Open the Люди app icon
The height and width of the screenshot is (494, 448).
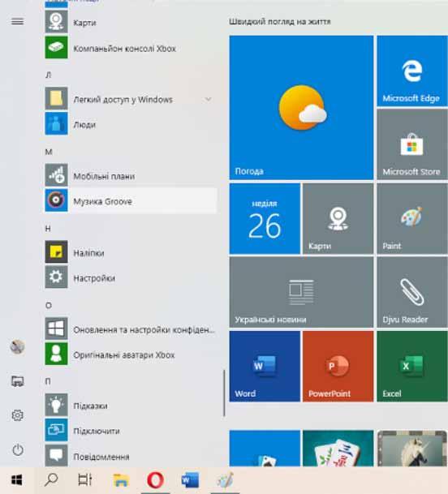pyautogui.click(x=56, y=124)
